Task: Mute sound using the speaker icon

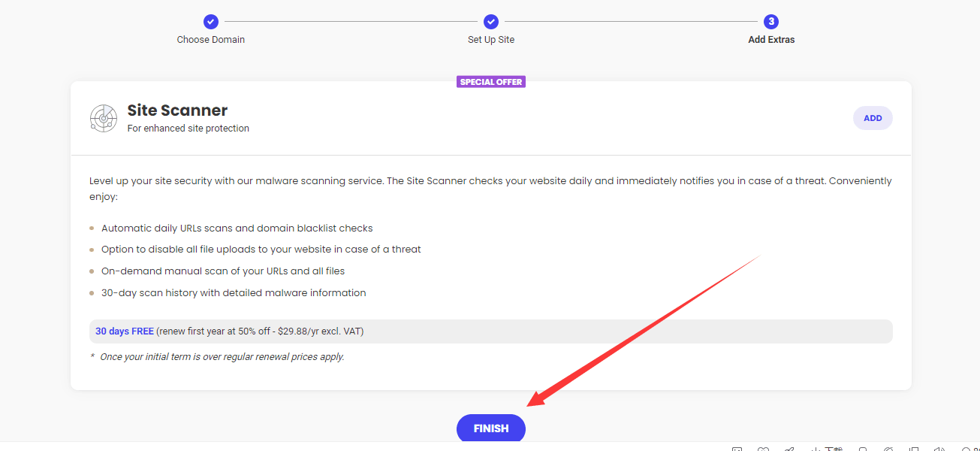Action: [x=938, y=448]
